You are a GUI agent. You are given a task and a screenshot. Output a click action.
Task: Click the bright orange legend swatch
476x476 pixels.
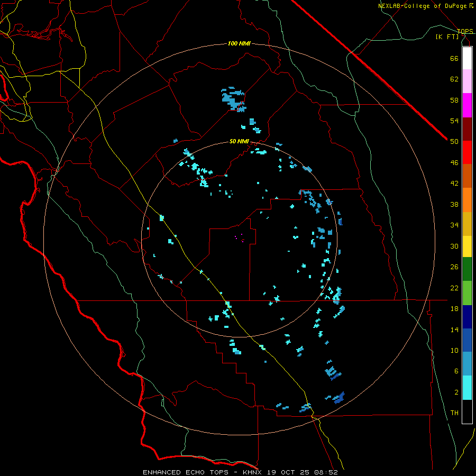[x=467, y=200]
